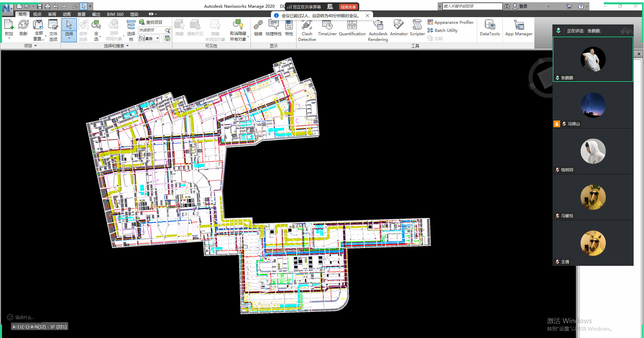Open Autodesk Rendering panel
644x338 pixels.
point(378,30)
